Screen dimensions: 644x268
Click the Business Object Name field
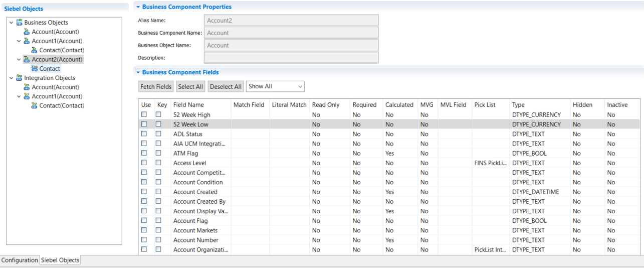[291, 45]
